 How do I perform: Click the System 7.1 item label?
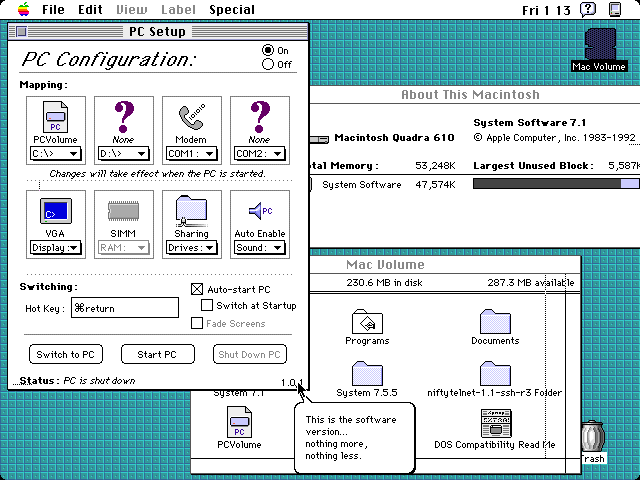click(x=238, y=393)
